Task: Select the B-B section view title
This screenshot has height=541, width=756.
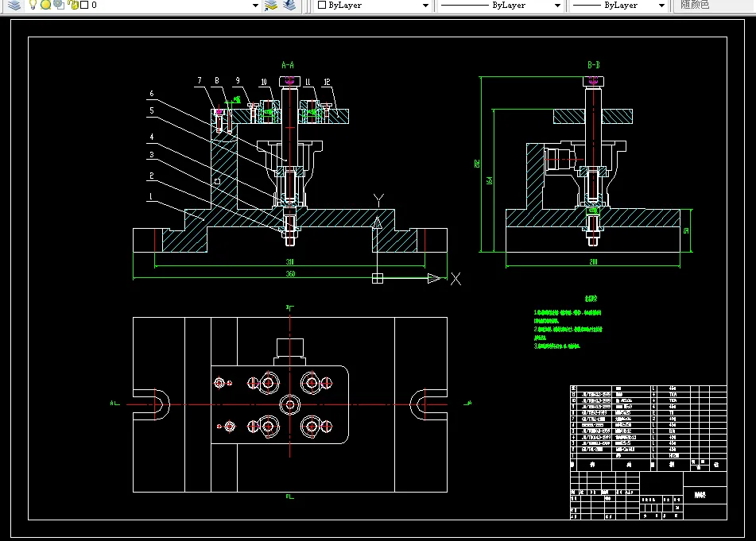Action: click(593, 64)
